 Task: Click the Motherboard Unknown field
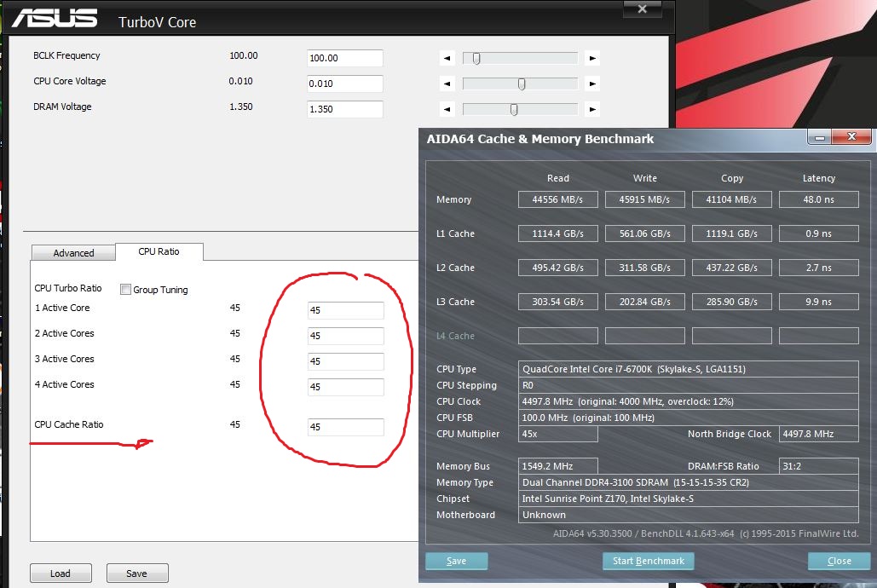pos(689,516)
